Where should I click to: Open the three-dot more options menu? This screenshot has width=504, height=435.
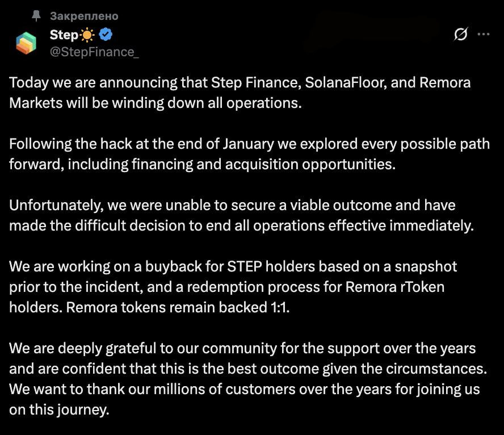[x=483, y=35]
